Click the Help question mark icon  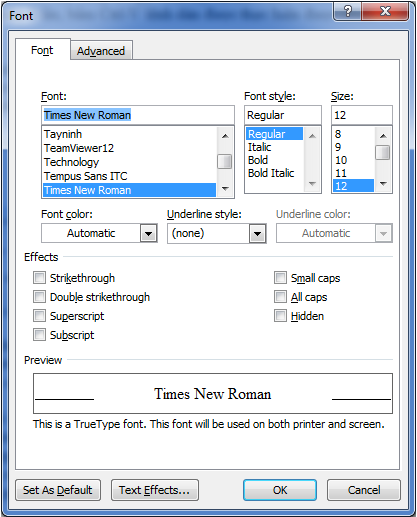coord(347,12)
